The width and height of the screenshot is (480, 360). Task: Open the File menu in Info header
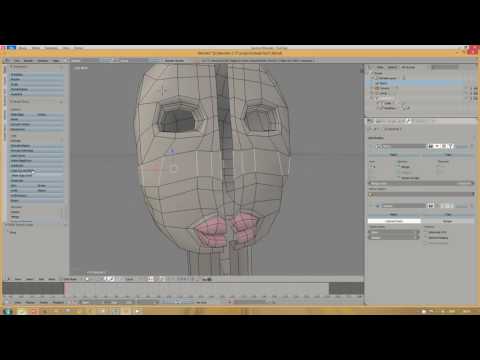[17, 61]
